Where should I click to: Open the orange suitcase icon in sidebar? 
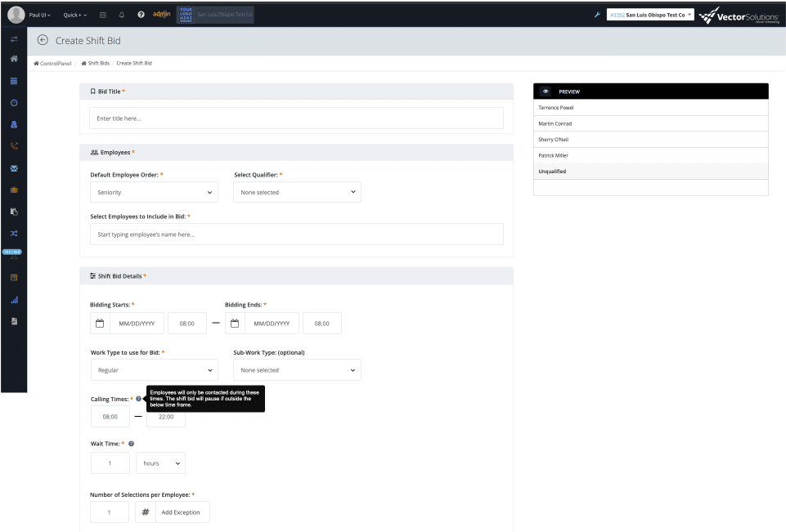[14, 190]
